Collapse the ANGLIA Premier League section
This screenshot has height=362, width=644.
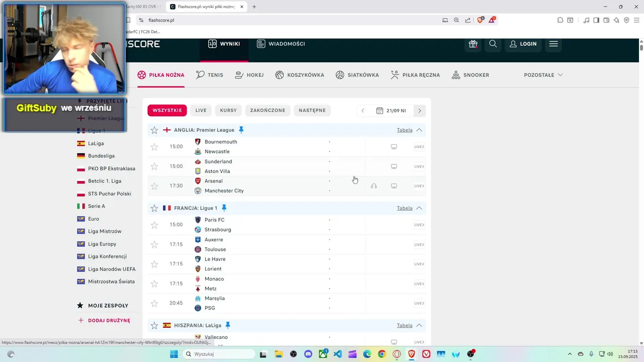pos(419,130)
